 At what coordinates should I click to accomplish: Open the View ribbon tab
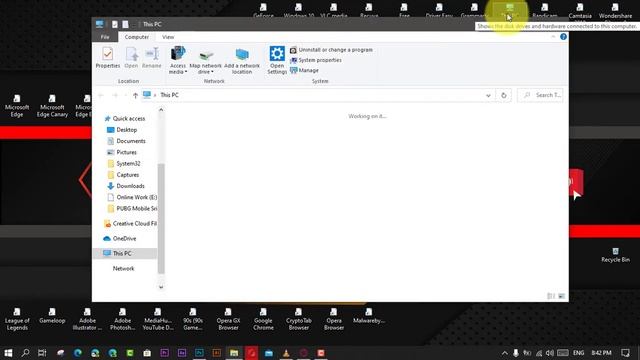168,37
